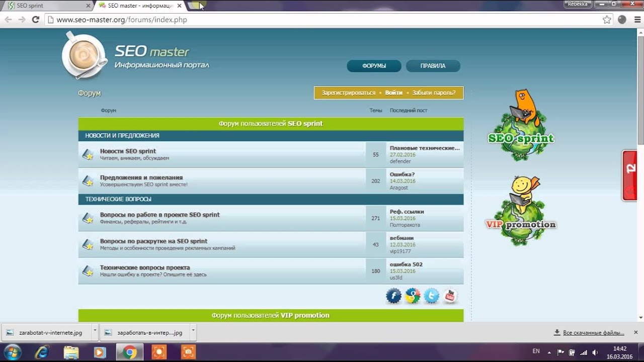Screen dimensions: 644x362
Task: Reload the page with the refresh icon
Action: 35,20
